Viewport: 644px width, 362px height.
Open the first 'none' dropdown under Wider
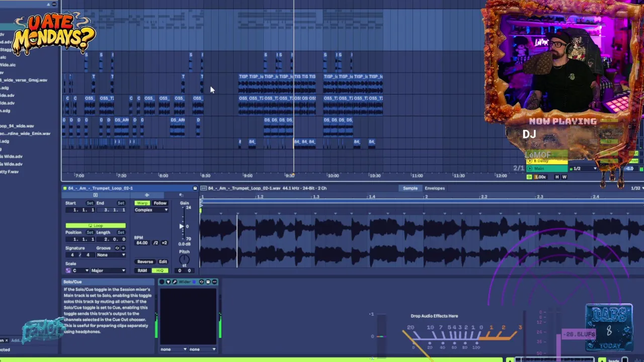[174, 349]
